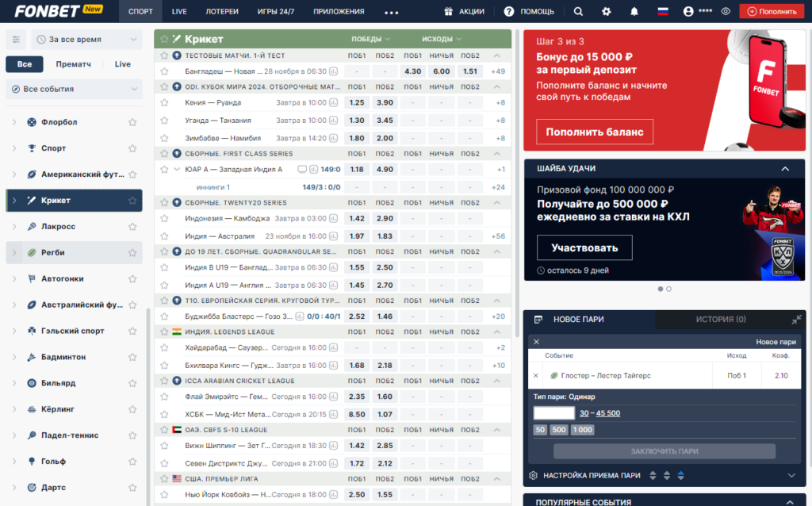This screenshot has width=812, height=506.
Task: Star the Уганда — Танзания match
Action: click(164, 121)
